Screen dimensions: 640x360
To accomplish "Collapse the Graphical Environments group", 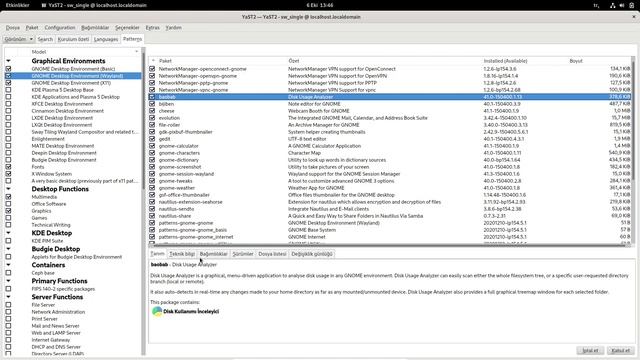I will click(8, 61).
